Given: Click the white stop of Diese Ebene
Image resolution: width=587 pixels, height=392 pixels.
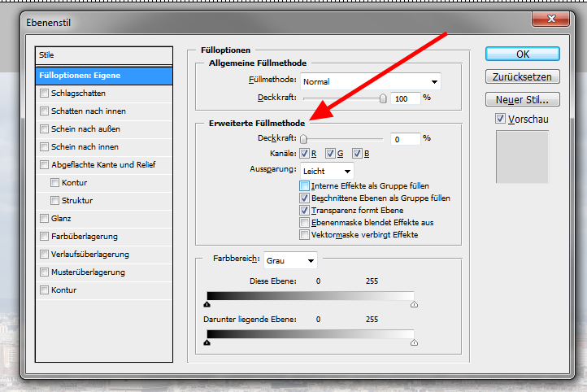Looking at the screenshot, I should [x=414, y=304].
